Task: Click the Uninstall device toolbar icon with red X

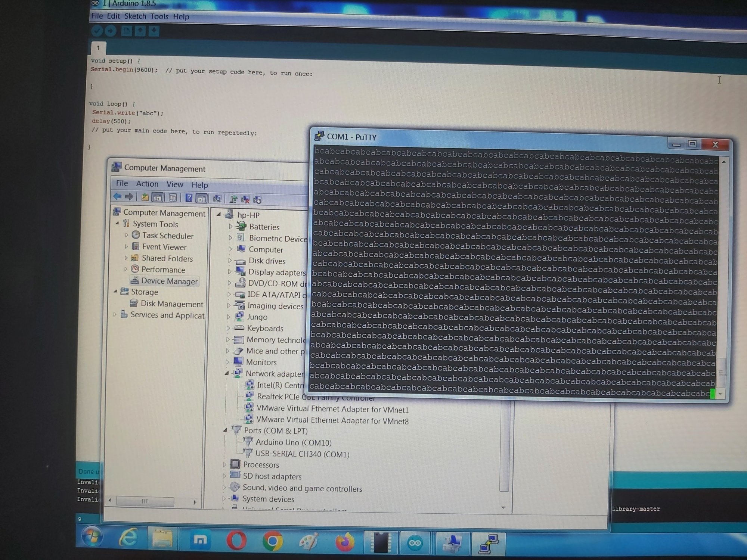Action: click(245, 199)
